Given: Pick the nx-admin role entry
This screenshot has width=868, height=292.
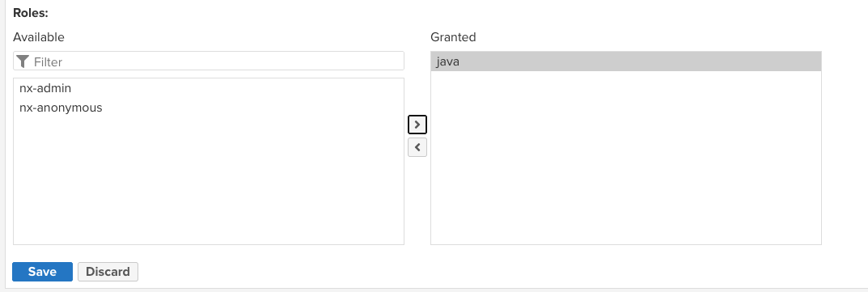Looking at the screenshot, I should [209, 88].
